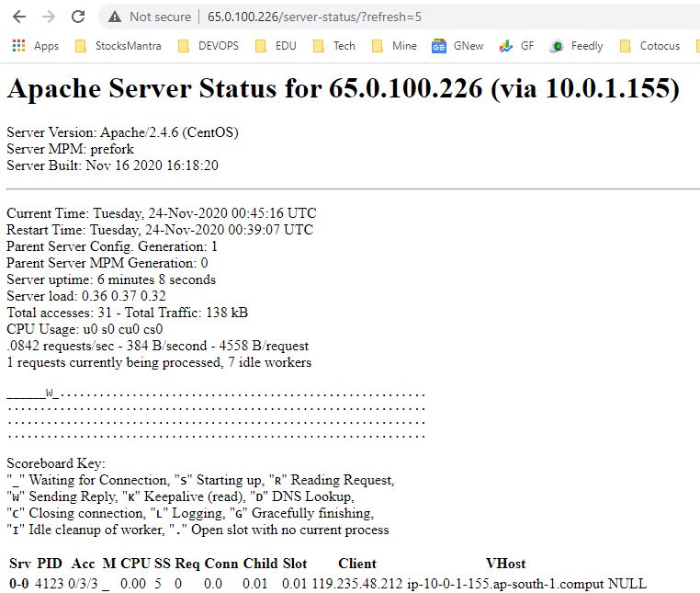700x593 pixels.
Task: Click client IP 119.235.48.212 in table
Action: click(356, 584)
